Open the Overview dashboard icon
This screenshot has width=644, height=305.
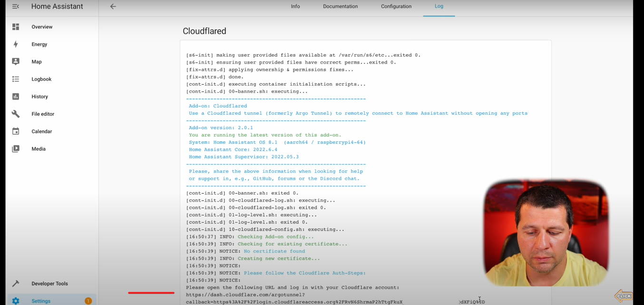[x=16, y=27]
